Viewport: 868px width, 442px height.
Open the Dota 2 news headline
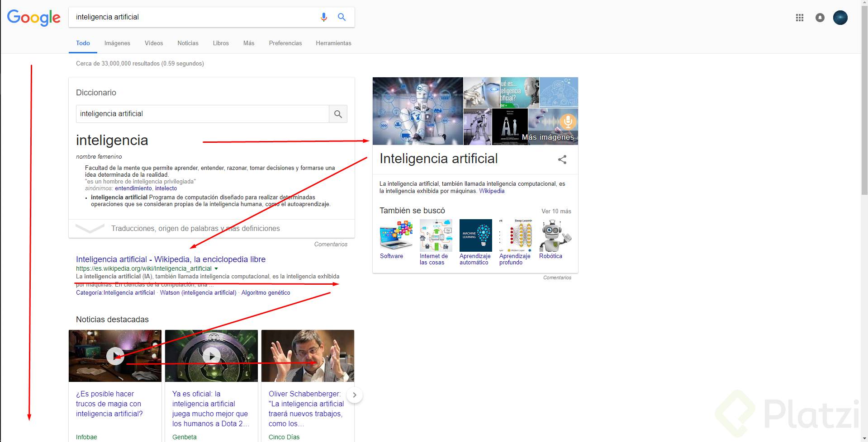coord(211,409)
